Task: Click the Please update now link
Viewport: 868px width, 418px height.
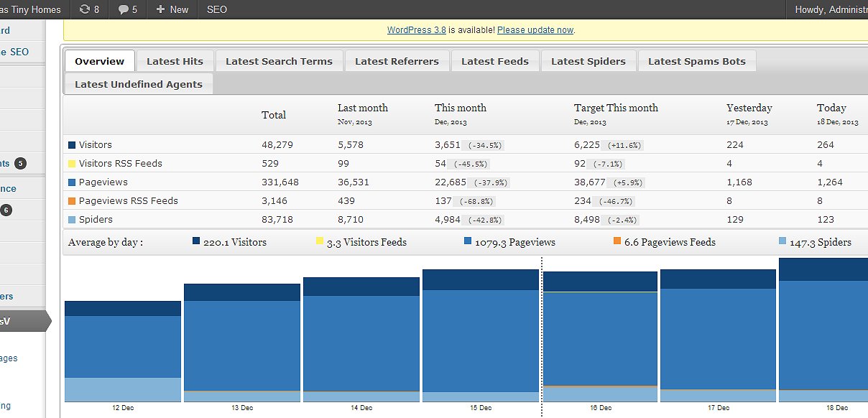Action: tap(535, 30)
